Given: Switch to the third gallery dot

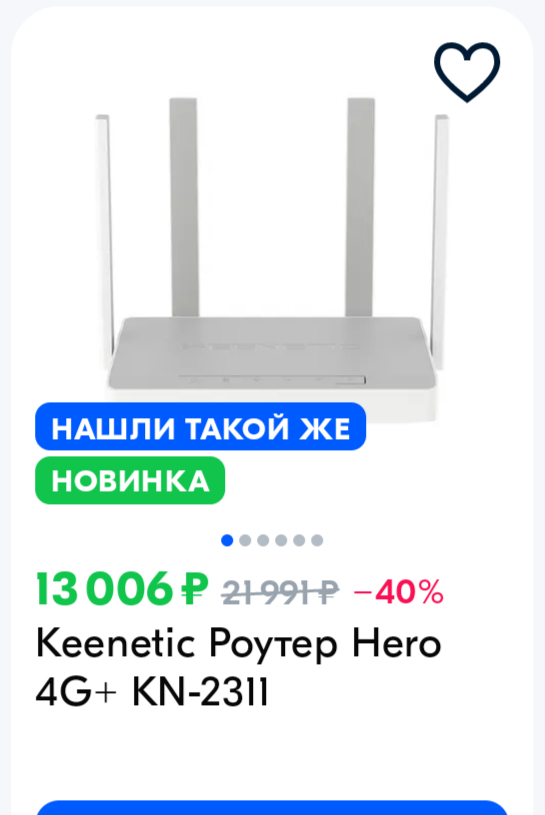Looking at the screenshot, I should point(263,541).
